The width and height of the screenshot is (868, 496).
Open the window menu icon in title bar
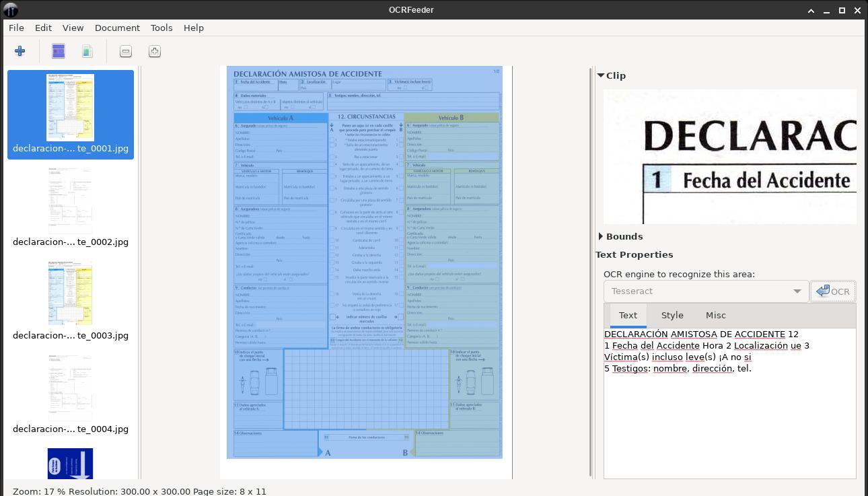(x=11, y=9)
